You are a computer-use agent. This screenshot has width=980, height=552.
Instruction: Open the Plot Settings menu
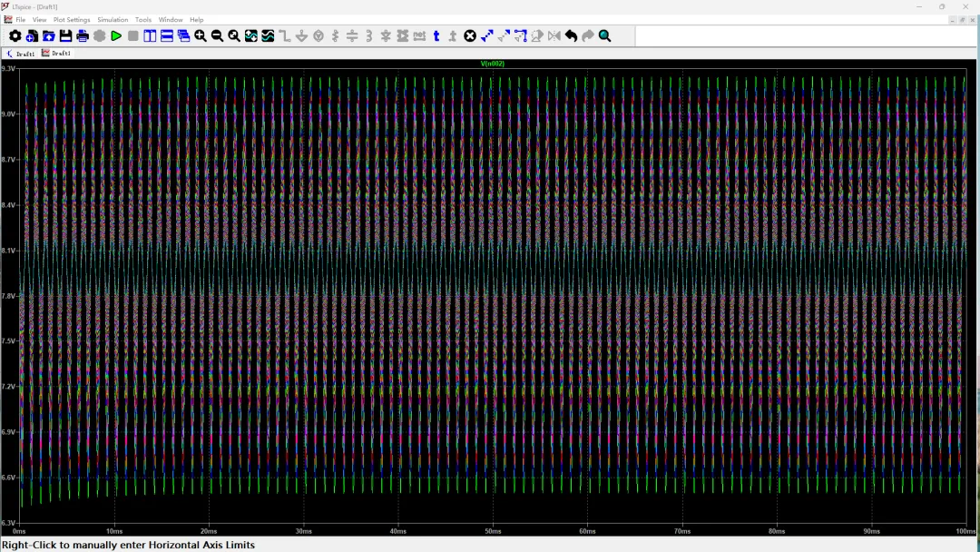point(72,19)
